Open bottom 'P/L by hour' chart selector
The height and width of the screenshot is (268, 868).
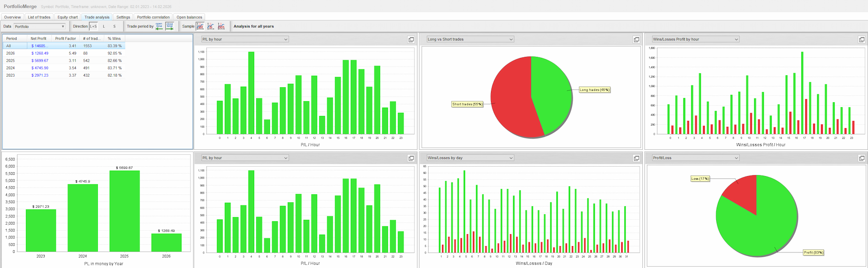245,158
